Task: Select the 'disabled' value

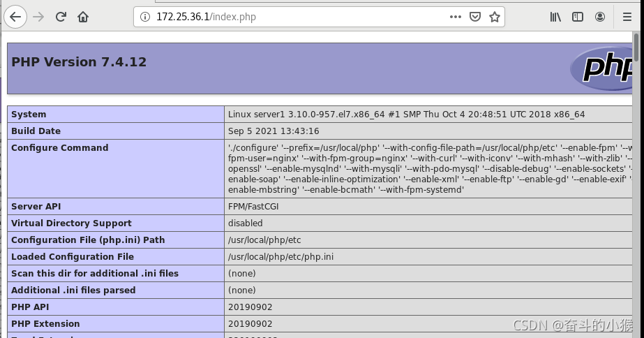Action: tap(245, 223)
